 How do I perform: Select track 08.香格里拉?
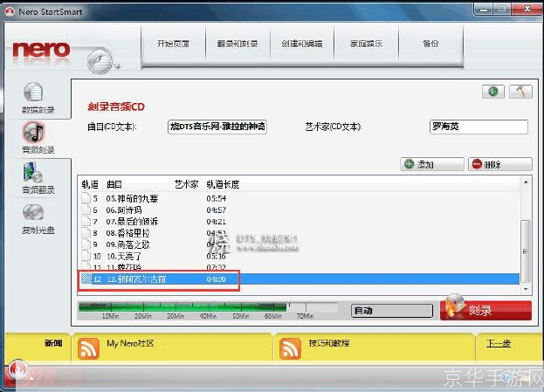tap(127, 233)
